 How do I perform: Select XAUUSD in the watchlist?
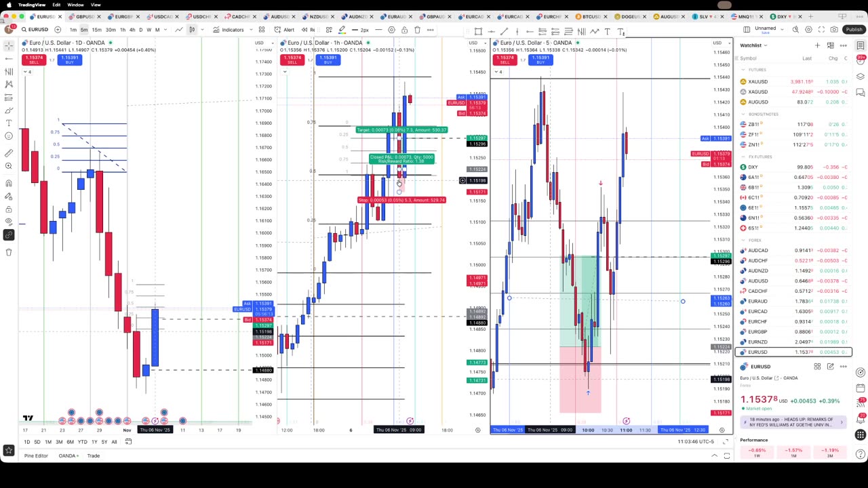[x=793, y=81]
